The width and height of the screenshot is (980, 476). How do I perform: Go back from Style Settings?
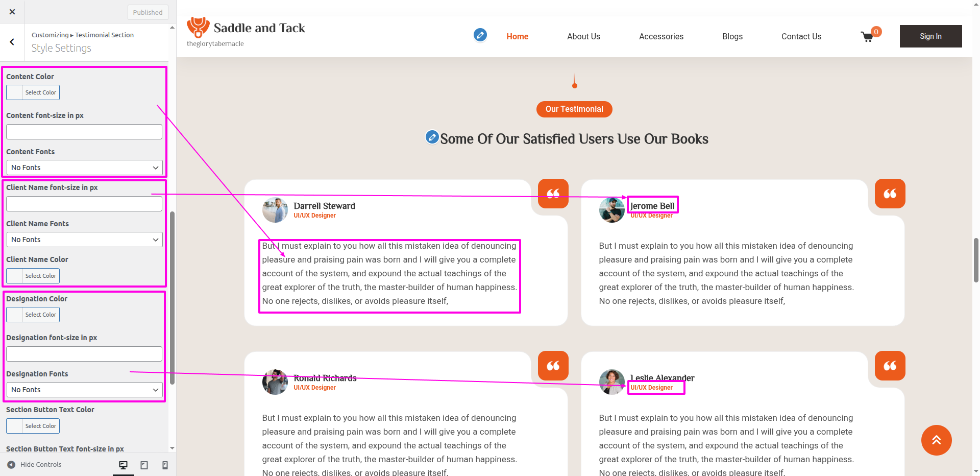point(12,42)
